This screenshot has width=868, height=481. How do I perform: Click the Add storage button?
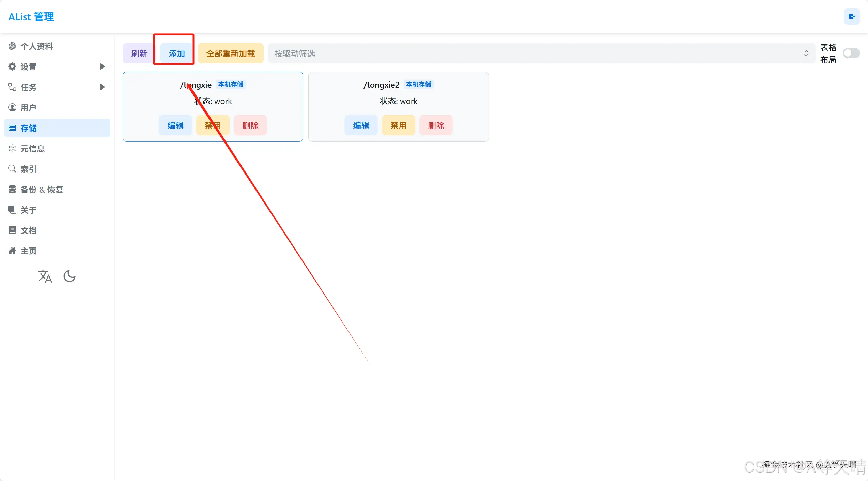[176, 54]
